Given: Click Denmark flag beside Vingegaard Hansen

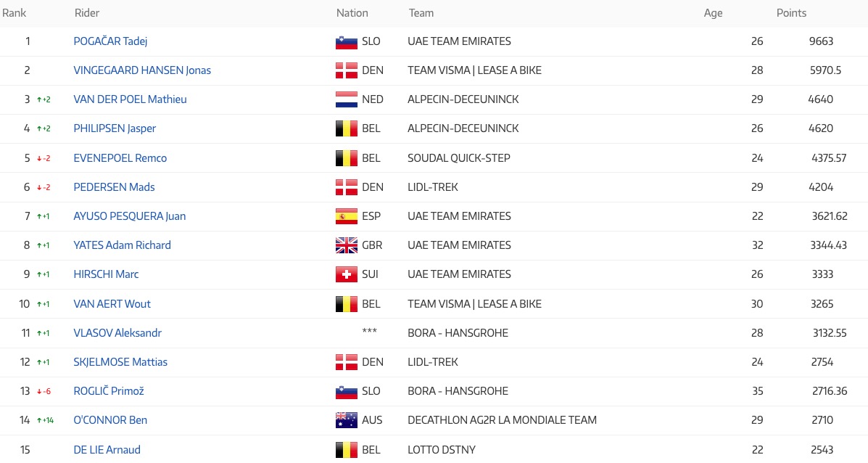Looking at the screenshot, I should 346,71.
